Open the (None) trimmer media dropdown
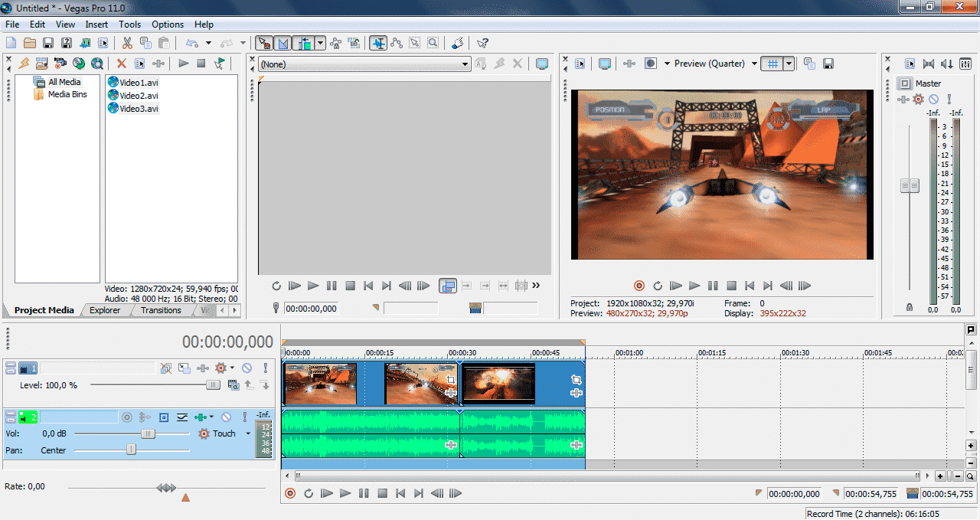 coord(465,64)
